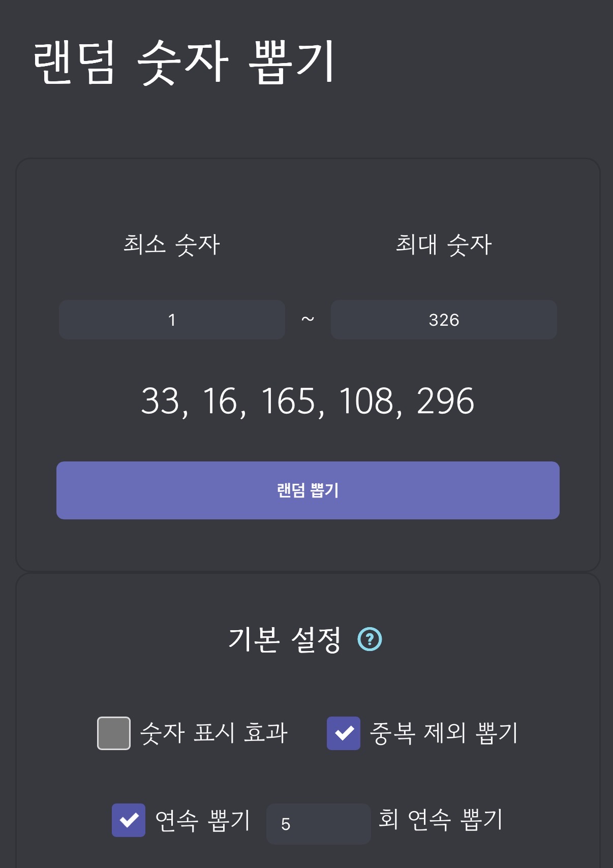613x868 pixels.
Task: Click the 기본 설정 heading text
Action: 285,639
